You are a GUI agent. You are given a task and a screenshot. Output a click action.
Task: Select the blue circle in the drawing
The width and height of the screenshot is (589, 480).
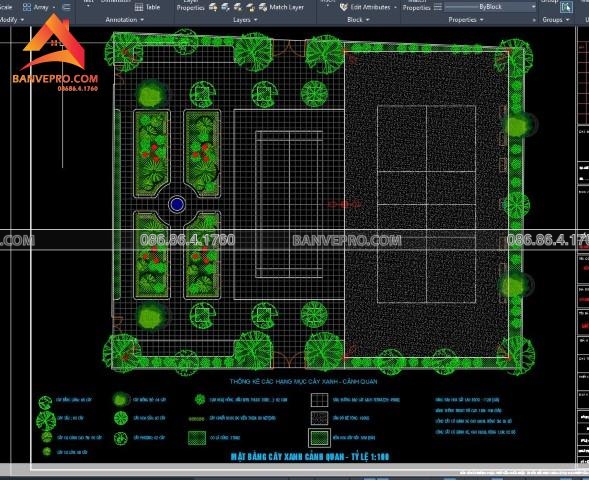point(177,205)
